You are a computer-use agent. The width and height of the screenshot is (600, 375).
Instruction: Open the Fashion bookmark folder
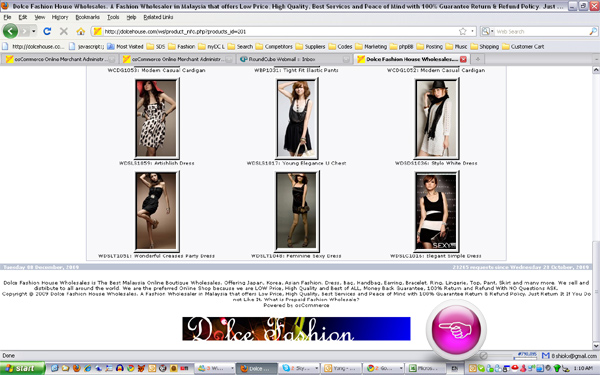[x=182, y=47]
